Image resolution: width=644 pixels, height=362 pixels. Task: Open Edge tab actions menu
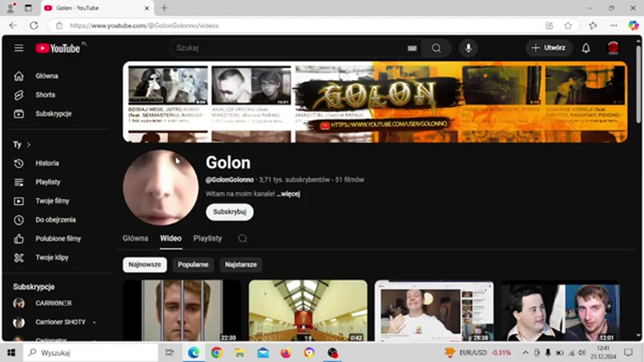29,8
